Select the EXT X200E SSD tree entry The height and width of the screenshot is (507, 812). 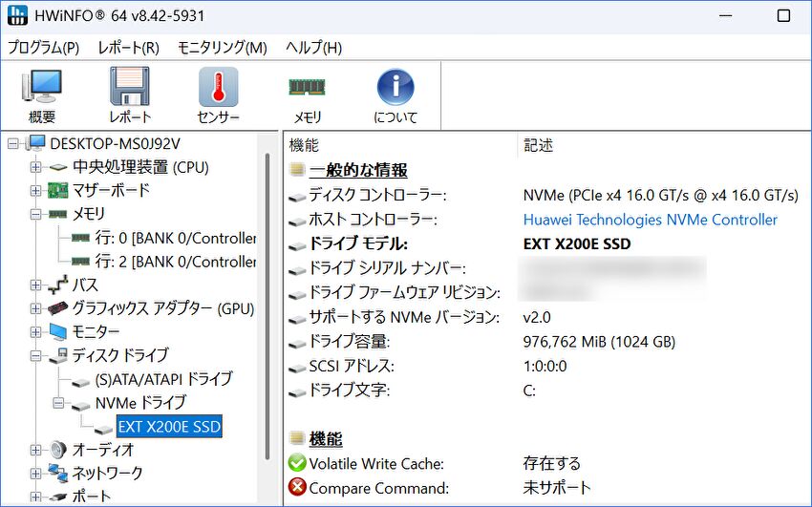coord(169,427)
